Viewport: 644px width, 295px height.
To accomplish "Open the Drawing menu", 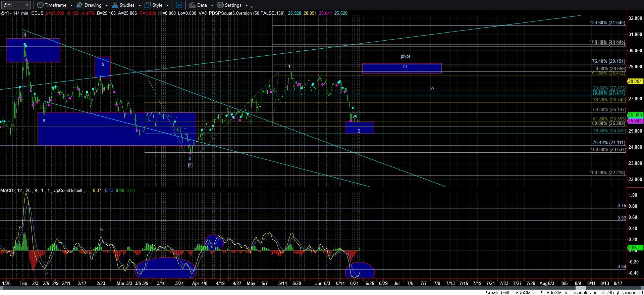I will click(x=93, y=5).
